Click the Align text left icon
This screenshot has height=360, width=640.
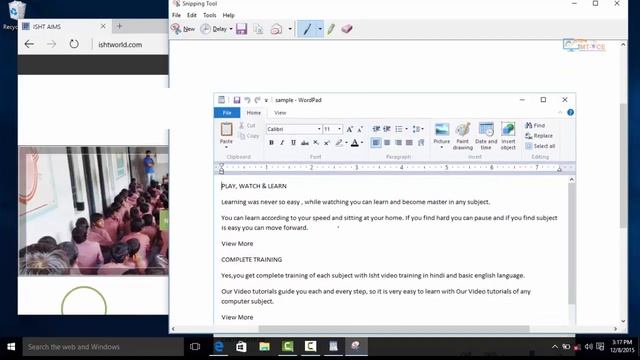[376, 142]
